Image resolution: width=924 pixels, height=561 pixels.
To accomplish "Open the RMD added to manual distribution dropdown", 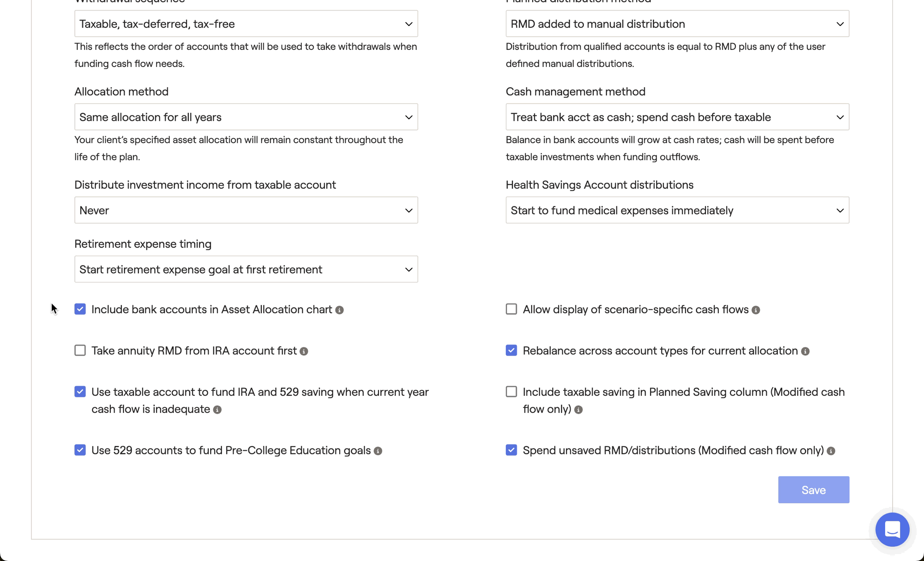I will (x=677, y=24).
